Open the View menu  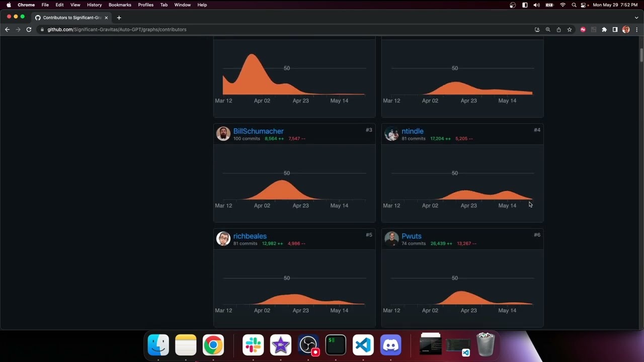pyautogui.click(x=75, y=5)
